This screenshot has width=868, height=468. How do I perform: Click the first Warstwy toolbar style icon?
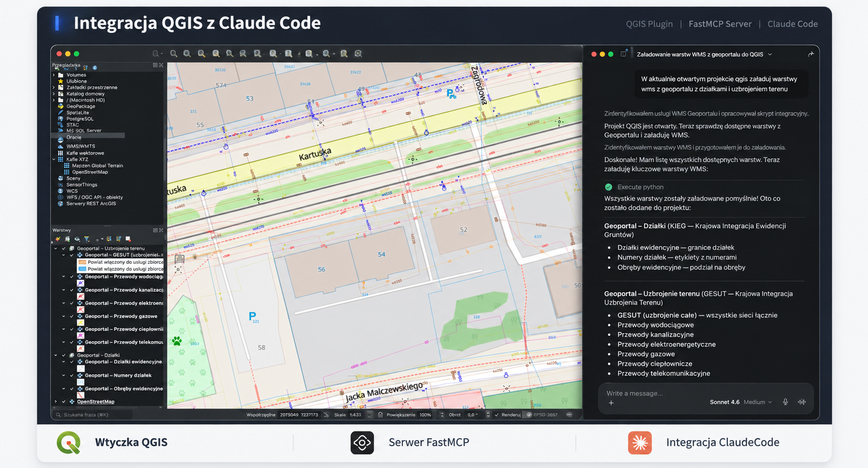[57, 239]
